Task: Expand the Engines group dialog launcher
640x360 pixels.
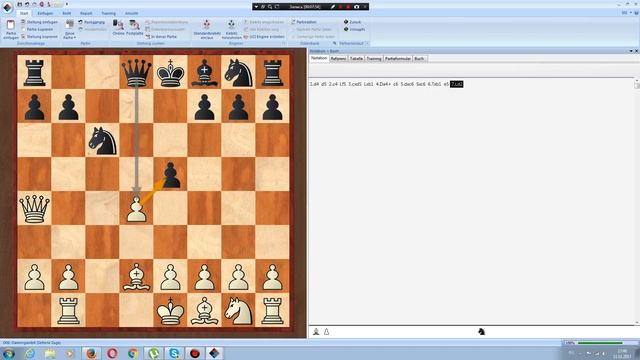Action: pos(284,43)
